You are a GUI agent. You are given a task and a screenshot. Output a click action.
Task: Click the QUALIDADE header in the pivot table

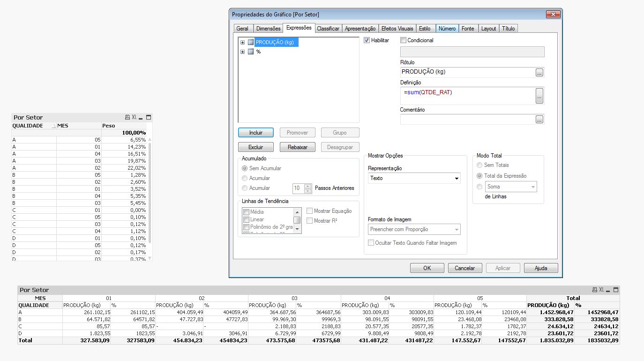coord(40,305)
